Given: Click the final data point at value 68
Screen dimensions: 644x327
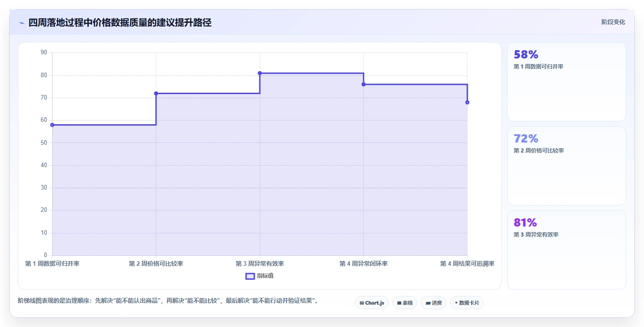Looking at the screenshot, I should (x=467, y=102).
